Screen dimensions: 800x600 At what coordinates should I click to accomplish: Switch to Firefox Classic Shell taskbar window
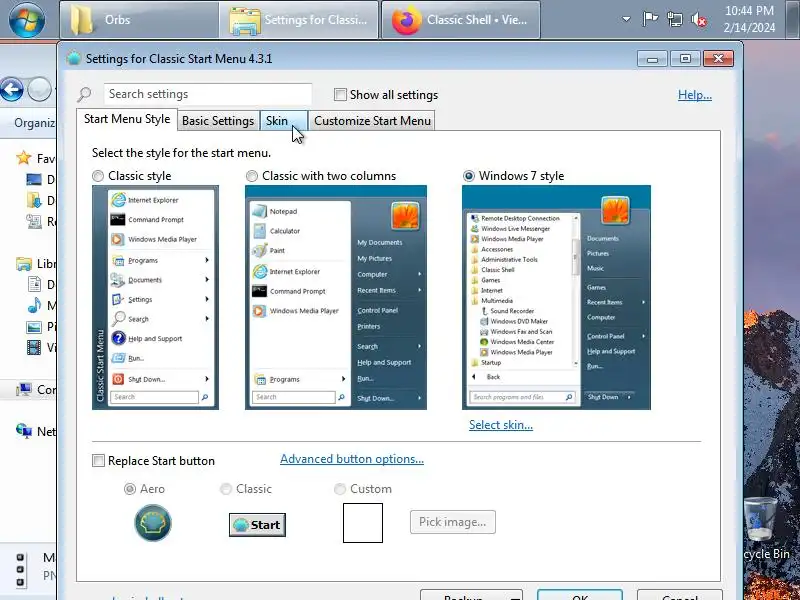461,20
